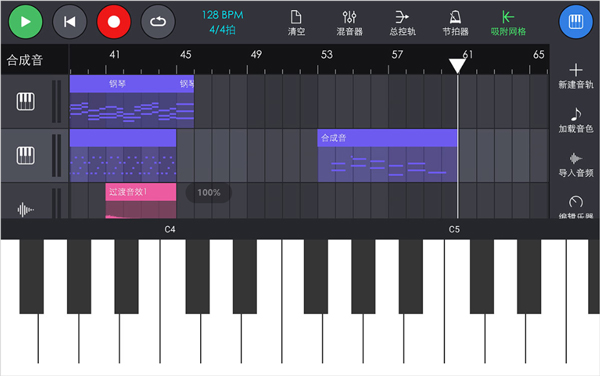Image resolution: width=600 pixels, height=376 pixels.
Task: Open 加载音色 load instrument
Action: point(576,120)
